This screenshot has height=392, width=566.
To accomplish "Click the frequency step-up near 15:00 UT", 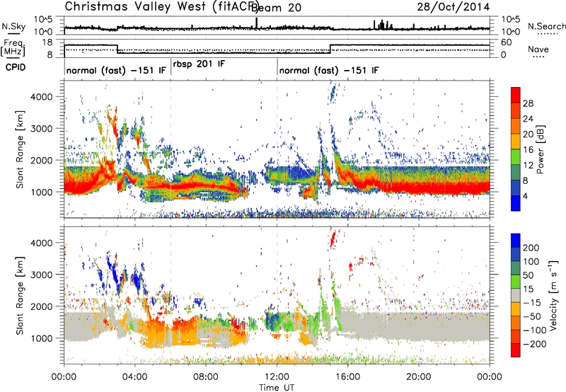I will [x=330, y=49].
